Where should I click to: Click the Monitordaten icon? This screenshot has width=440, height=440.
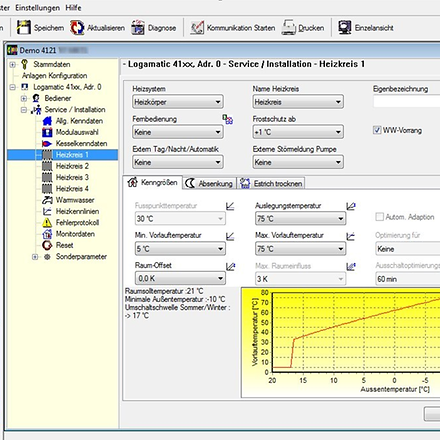tap(47, 234)
